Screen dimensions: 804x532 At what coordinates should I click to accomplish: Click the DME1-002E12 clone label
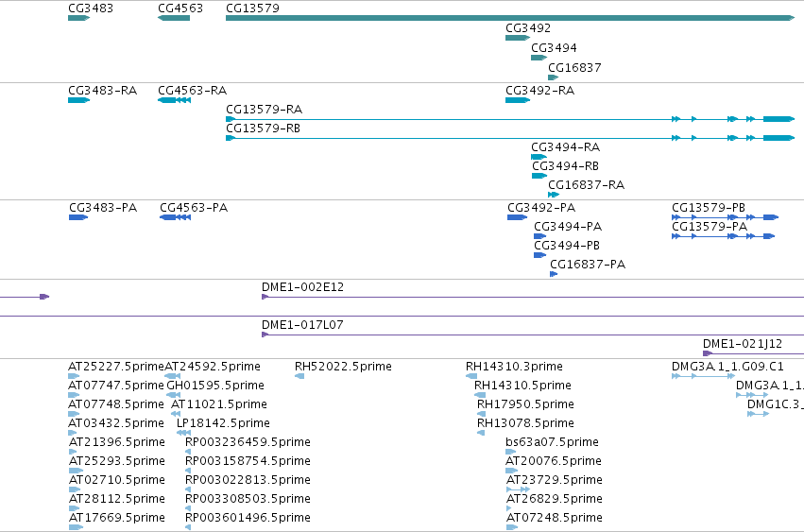coord(302,287)
